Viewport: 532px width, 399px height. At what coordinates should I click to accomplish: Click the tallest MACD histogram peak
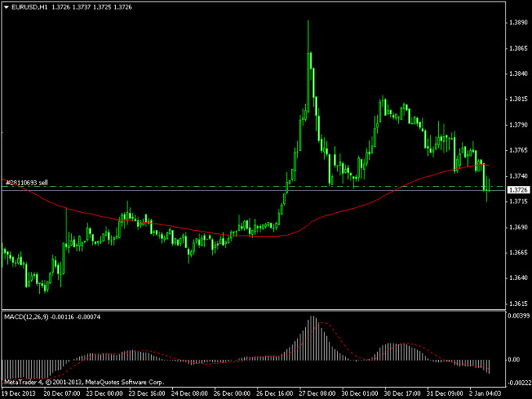pos(312,318)
